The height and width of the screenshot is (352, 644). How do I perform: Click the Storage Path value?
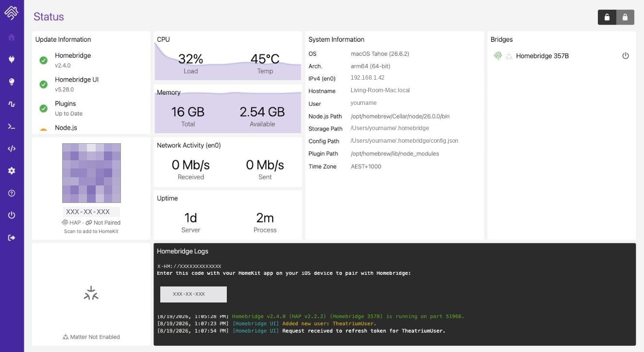click(390, 128)
